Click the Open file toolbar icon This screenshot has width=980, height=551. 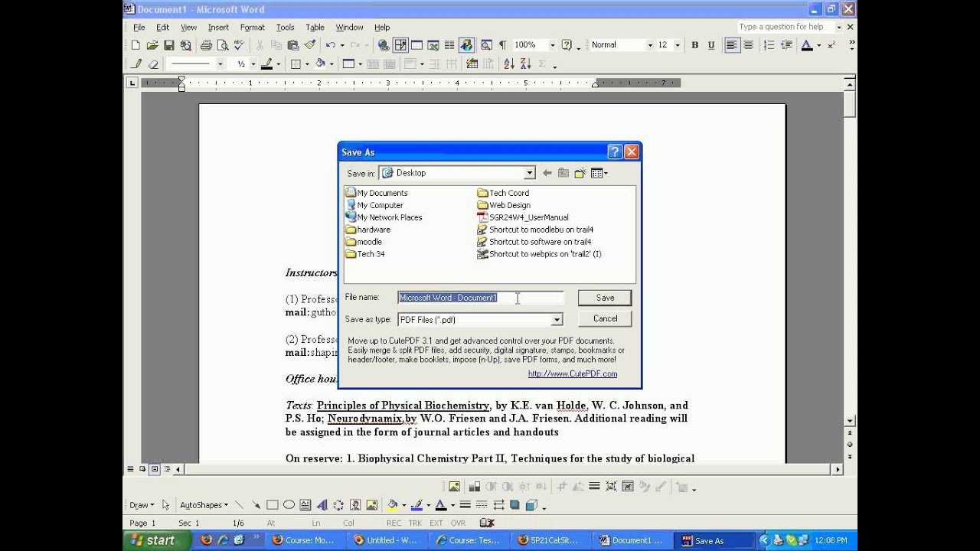pyautogui.click(x=152, y=45)
